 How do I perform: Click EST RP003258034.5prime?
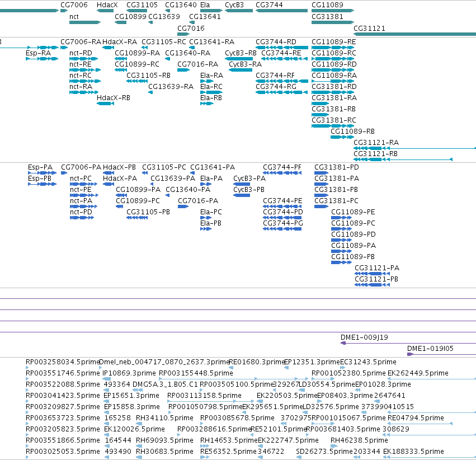point(63,362)
